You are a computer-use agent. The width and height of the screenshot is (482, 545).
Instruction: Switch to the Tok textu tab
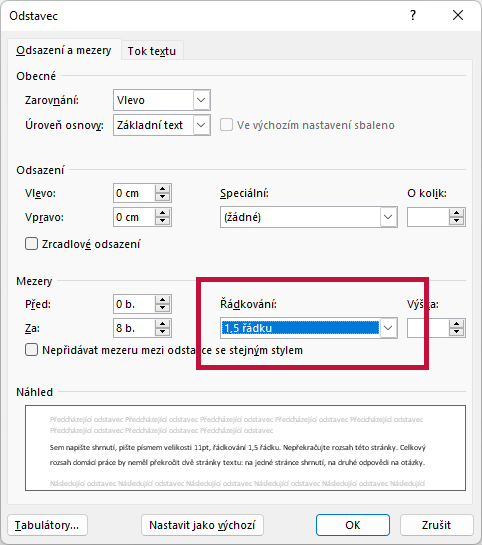[152, 51]
